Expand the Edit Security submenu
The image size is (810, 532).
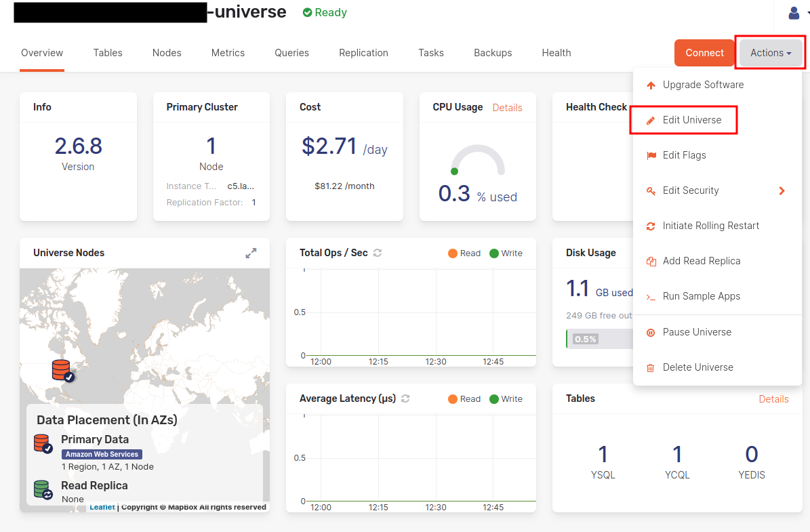(781, 190)
